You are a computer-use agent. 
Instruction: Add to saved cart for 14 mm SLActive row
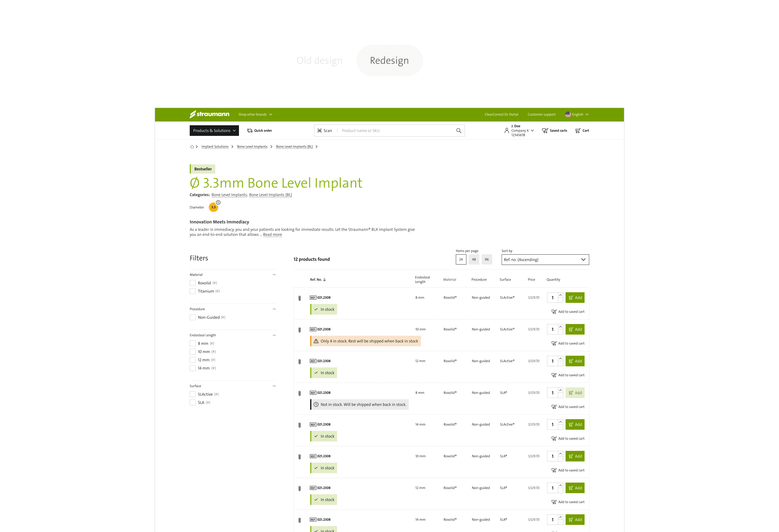click(568, 439)
